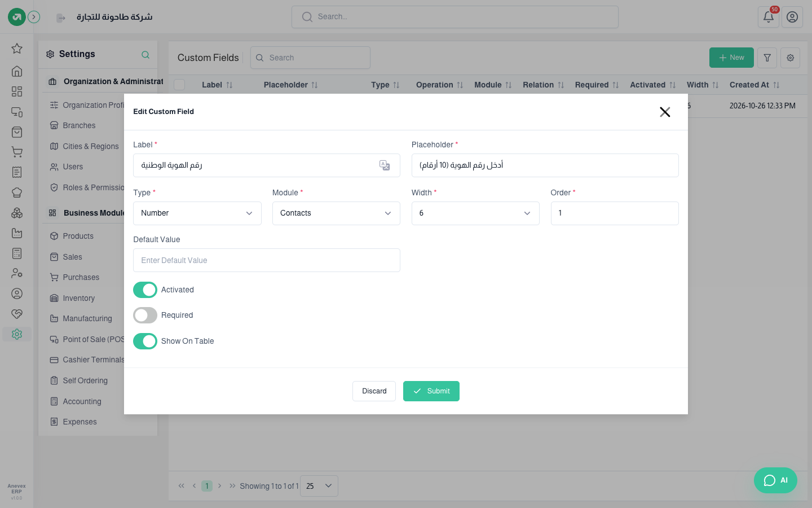Image resolution: width=812 pixels, height=508 pixels.
Task: Open table column settings gear
Action: point(791,58)
